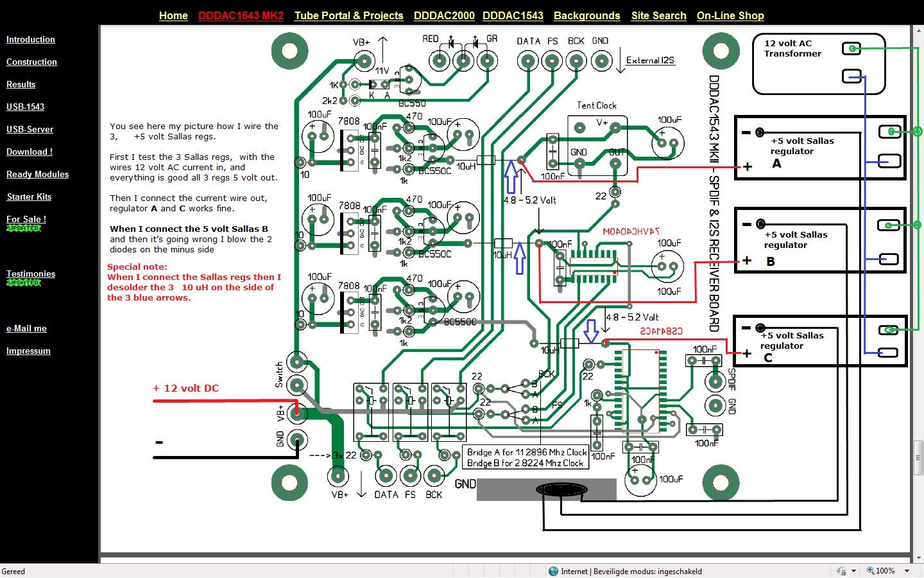This screenshot has height=578, width=924.
Task: Click the e-Mail me link
Action: [26, 328]
